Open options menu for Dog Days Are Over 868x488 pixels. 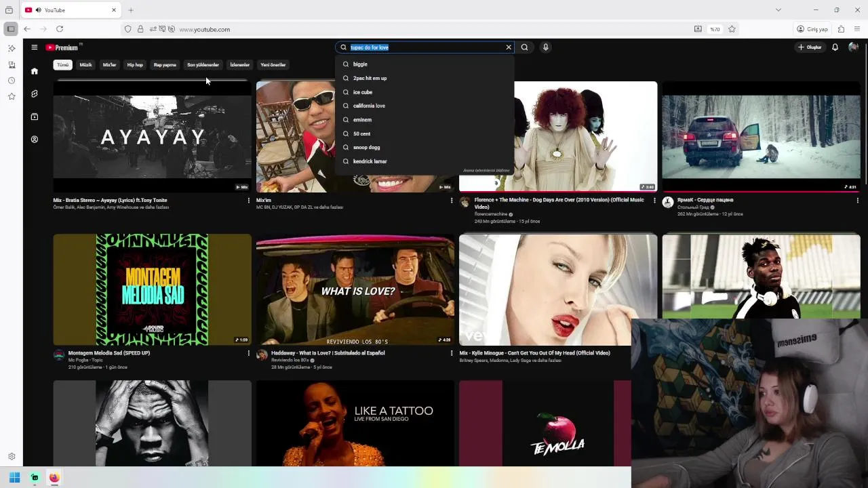point(654,201)
